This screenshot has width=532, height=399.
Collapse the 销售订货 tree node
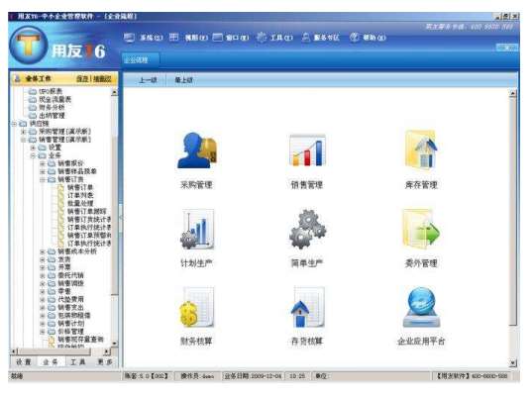(43, 179)
